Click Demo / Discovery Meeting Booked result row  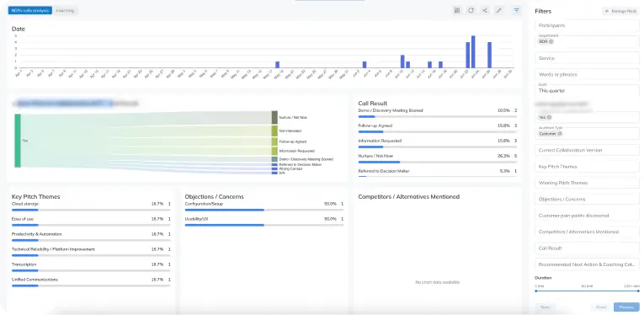pyautogui.click(x=438, y=114)
